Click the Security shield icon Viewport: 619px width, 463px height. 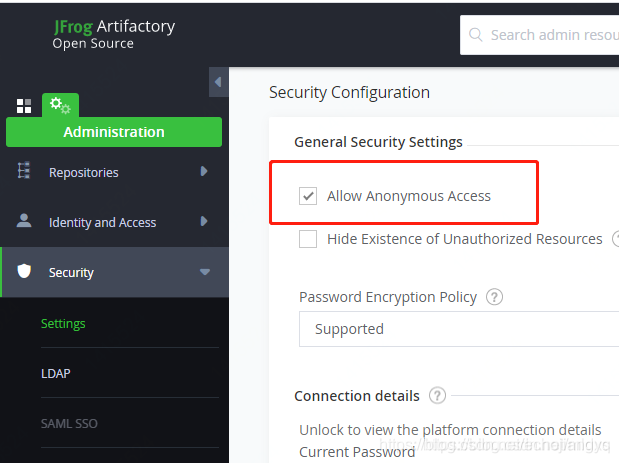pyautogui.click(x=24, y=272)
